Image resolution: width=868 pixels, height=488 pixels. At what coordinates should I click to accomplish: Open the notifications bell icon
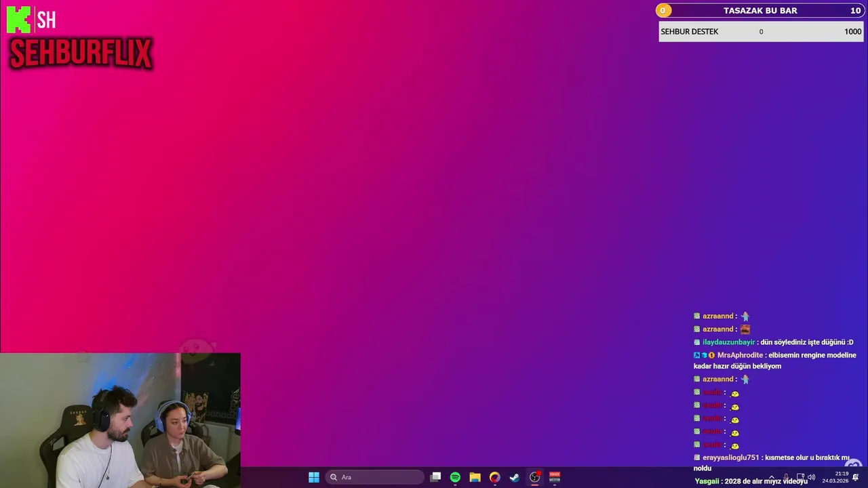tap(856, 478)
